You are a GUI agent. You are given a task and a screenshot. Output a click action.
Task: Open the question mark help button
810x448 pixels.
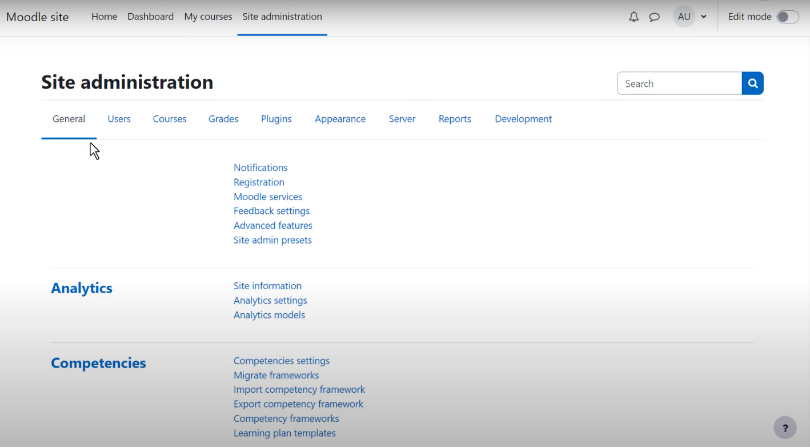click(785, 427)
